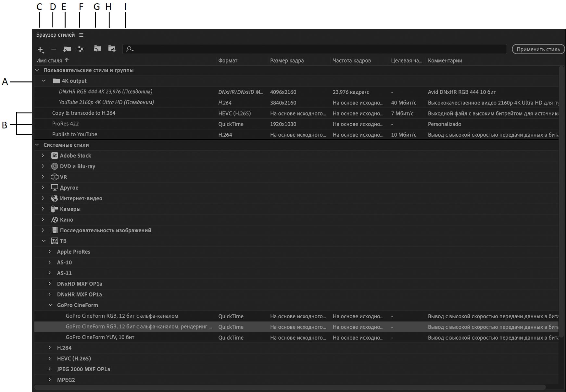Select the Publish to YouTube preset
The image size is (566, 392).
(75, 134)
